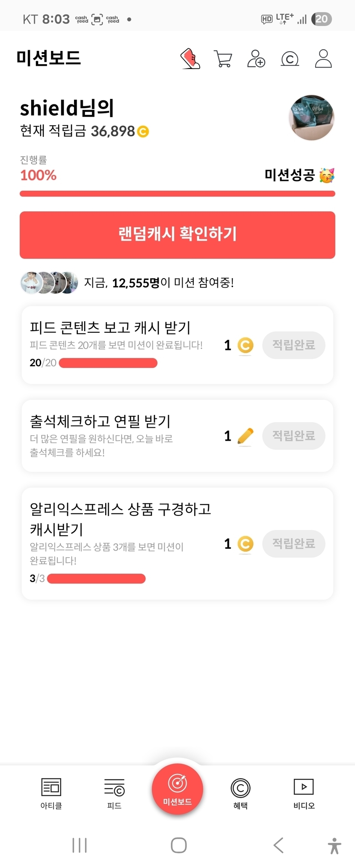Tap 적립완료 for attendance check mission
Image resolution: width=355 pixels, height=868 pixels.
294,436
